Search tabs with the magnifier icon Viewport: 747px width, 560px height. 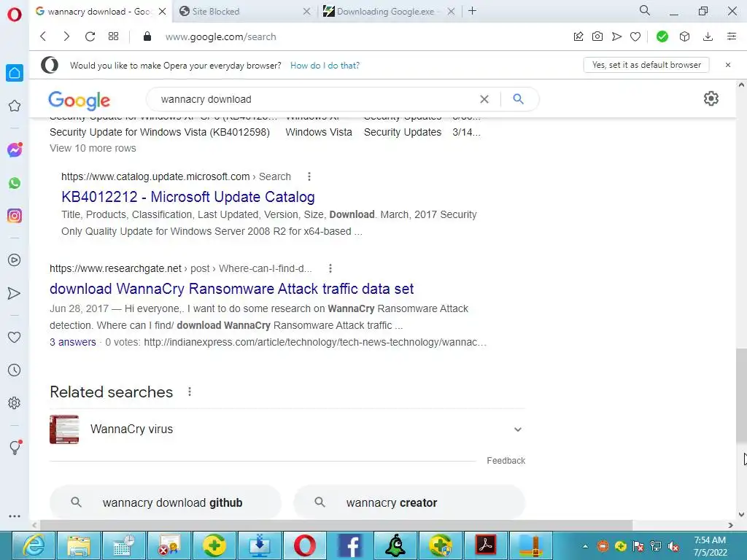pyautogui.click(x=645, y=10)
